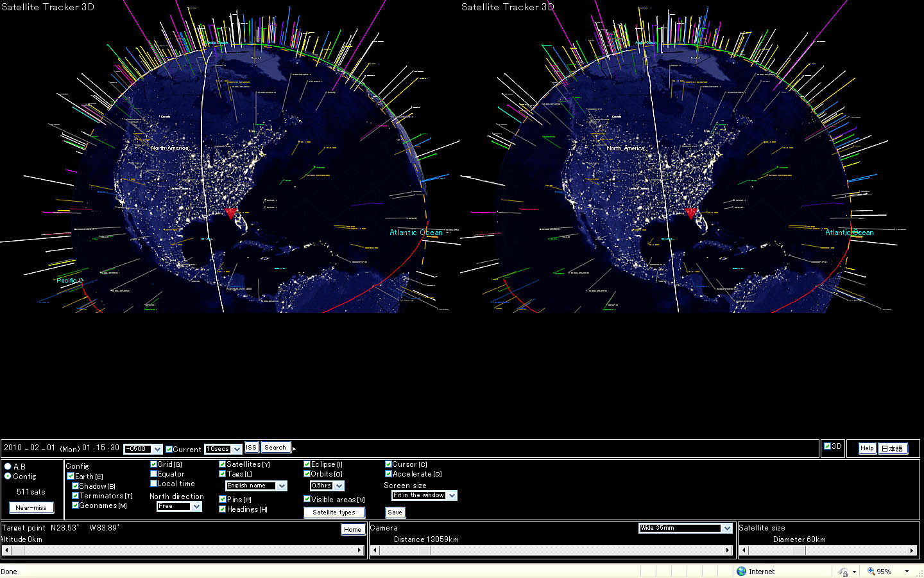Click the Internet zone globe icon in status bar
Image resolution: width=924 pixels, height=578 pixels.
741,571
